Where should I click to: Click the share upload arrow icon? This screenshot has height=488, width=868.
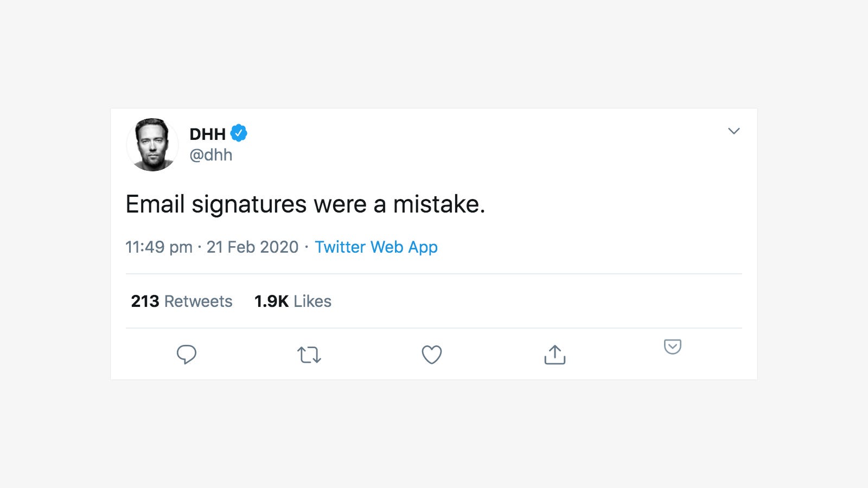(554, 355)
